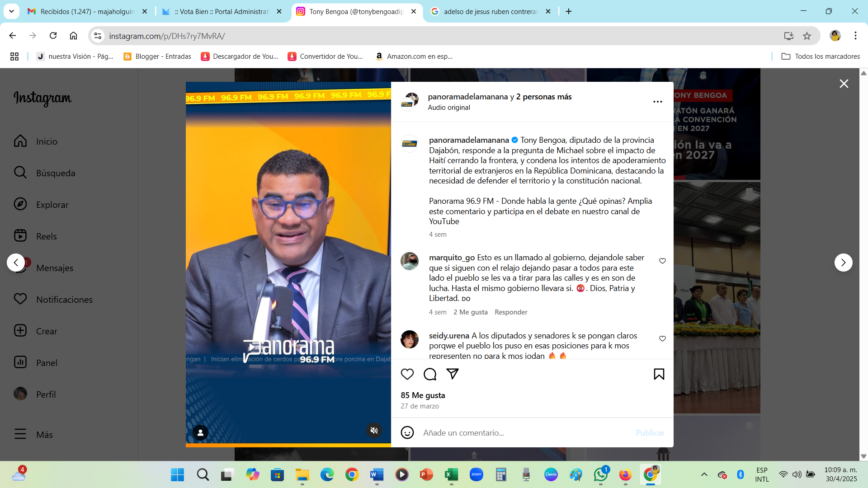868x488 pixels.
Task: Click the add a comment field
Action: click(x=524, y=433)
